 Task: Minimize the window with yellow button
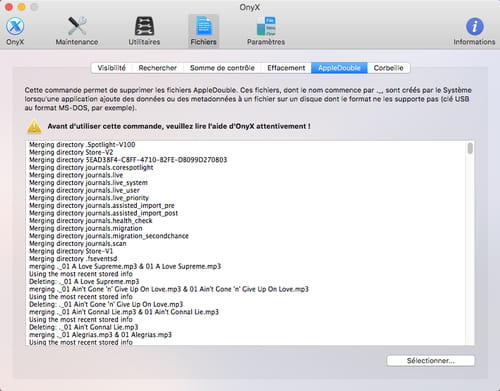pyautogui.click(x=22, y=7)
